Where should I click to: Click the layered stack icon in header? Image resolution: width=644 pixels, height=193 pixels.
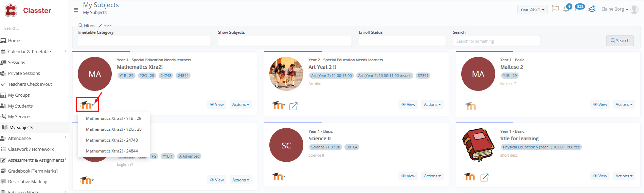592,9
